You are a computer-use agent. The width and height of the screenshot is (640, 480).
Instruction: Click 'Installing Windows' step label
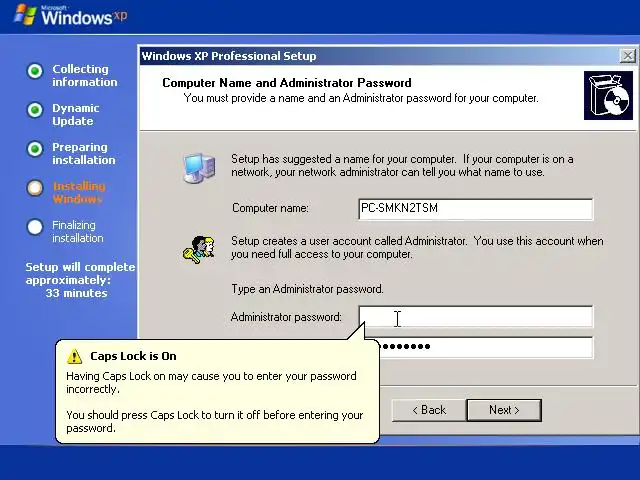click(x=79, y=193)
